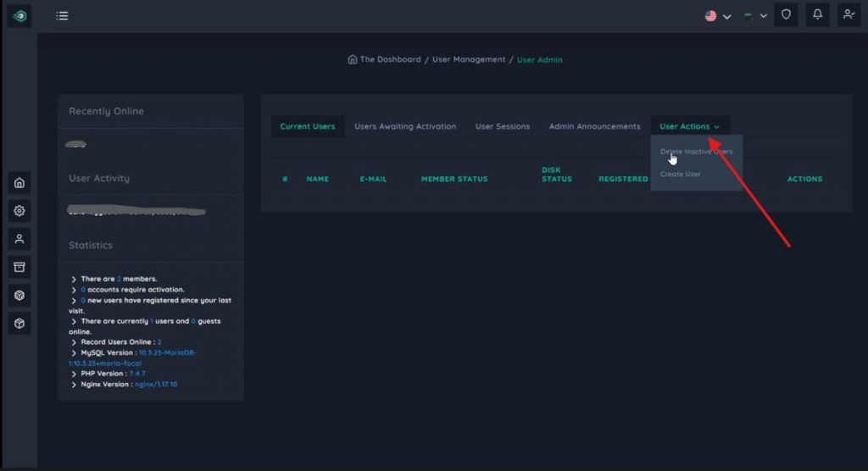Choose Delete Inactive Users menu entry
Screen dimensions: 868x471
click(x=697, y=152)
